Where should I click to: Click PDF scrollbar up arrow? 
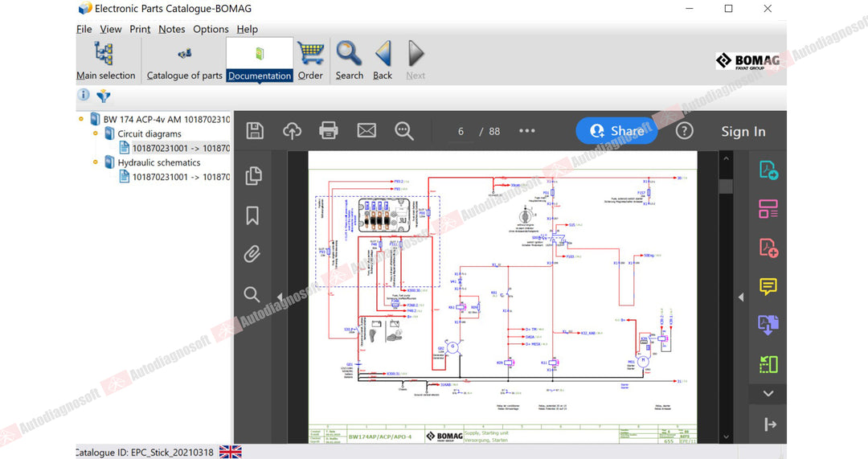[x=726, y=158]
